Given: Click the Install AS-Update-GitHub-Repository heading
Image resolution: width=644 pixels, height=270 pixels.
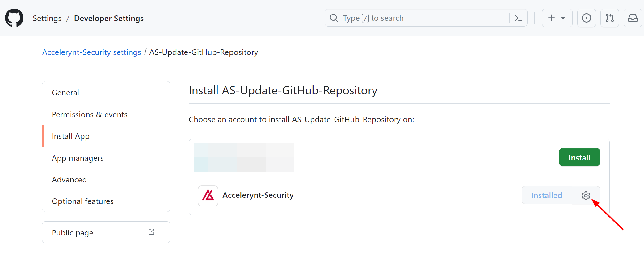Looking at the screenshot, I should pos(283,90).
